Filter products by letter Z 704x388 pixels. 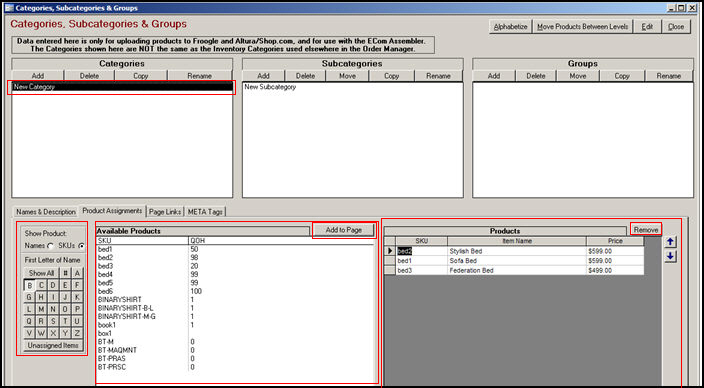click(x=77, y=333)
